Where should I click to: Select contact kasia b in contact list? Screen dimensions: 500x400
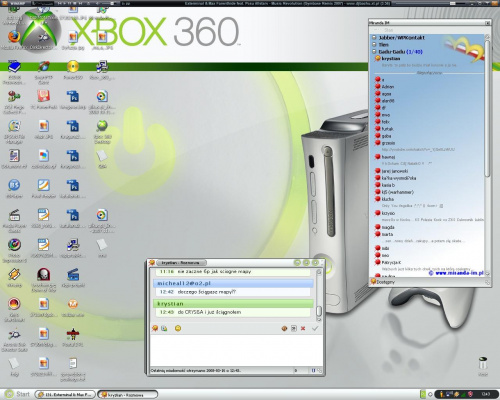coord(388,185)
